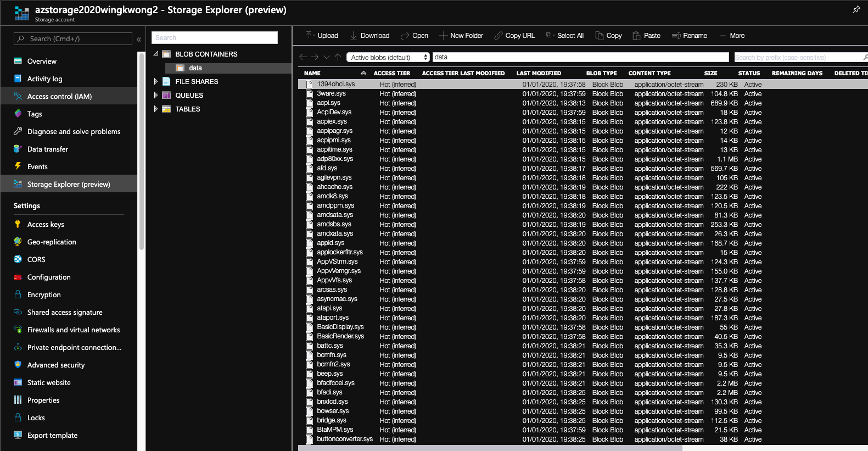Click the Static website icon
This screenshot has height=451, width=868.
pyautogui.click(x=18, y=382)
